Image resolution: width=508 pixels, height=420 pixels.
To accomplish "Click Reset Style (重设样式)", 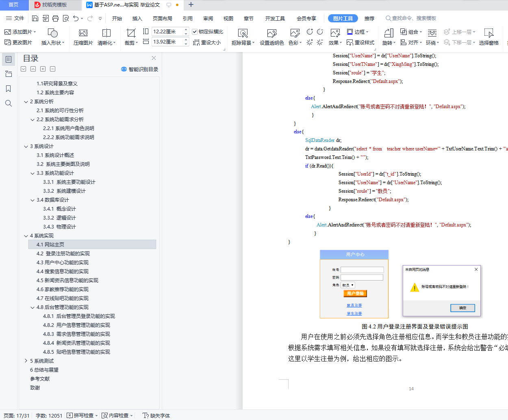I will pos(360,42).
